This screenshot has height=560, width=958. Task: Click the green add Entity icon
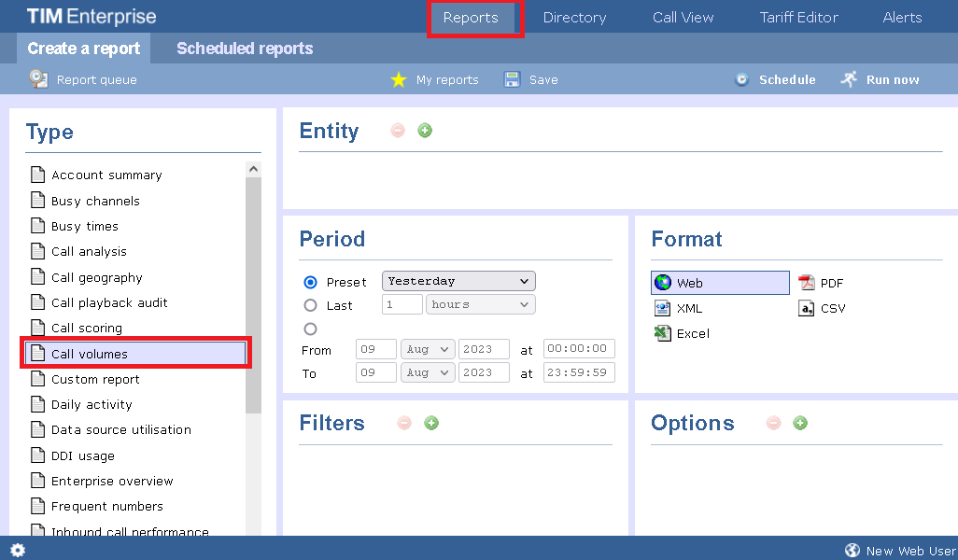pyautogui.click(x=425, y=131)
